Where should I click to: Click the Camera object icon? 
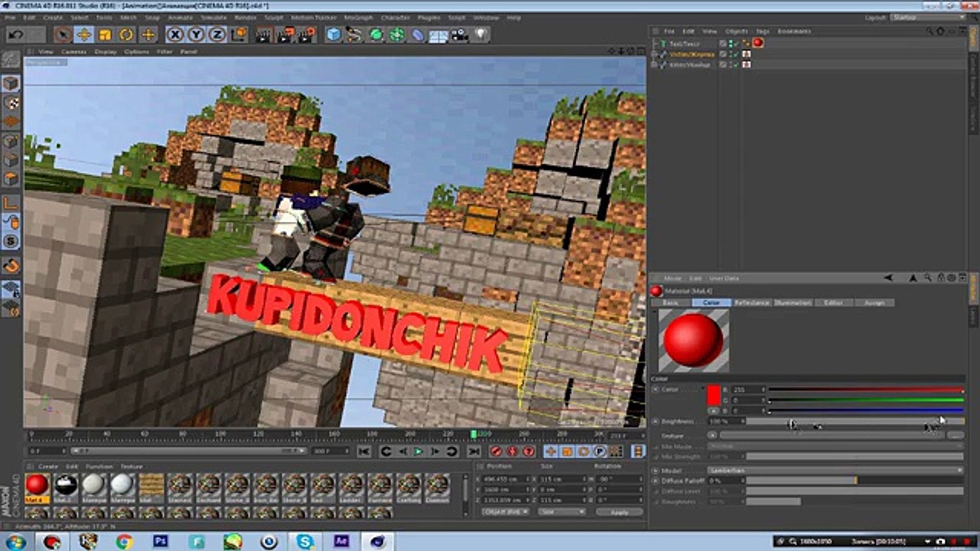click(459, 35)
